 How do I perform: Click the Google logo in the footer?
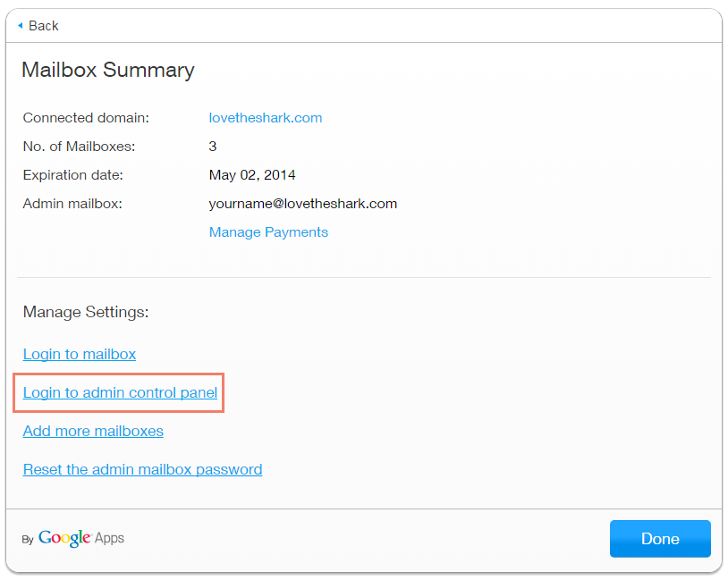point(63,538)
